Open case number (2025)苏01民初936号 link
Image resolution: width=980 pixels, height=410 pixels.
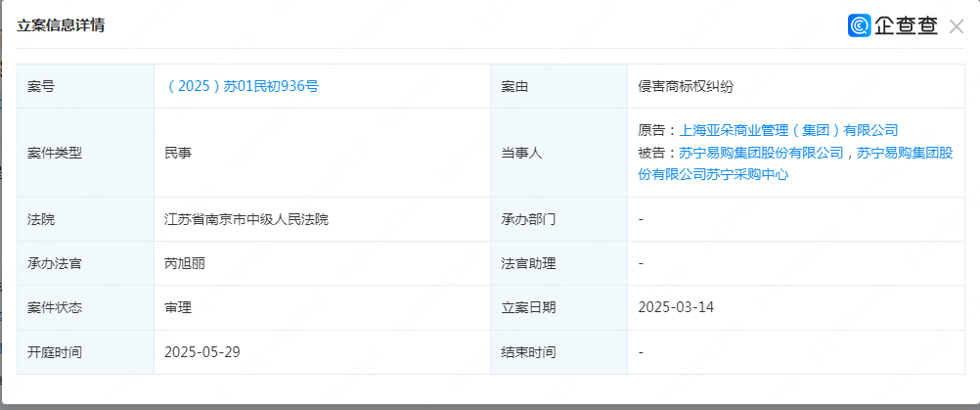[242, 86]
